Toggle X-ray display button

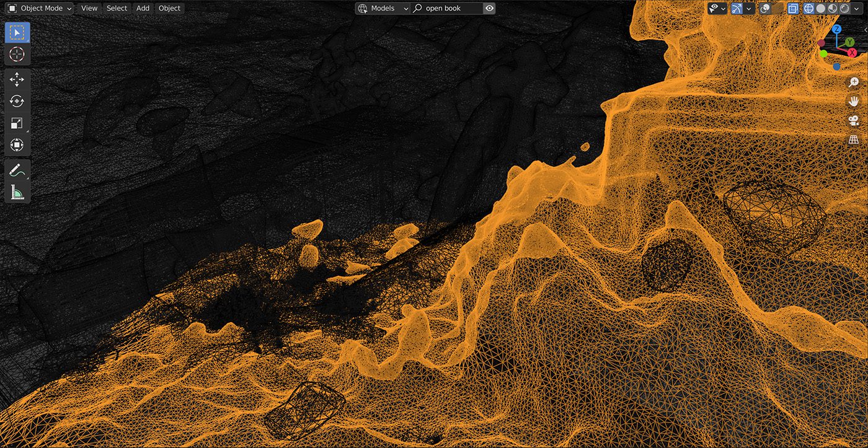pos(793,8)
